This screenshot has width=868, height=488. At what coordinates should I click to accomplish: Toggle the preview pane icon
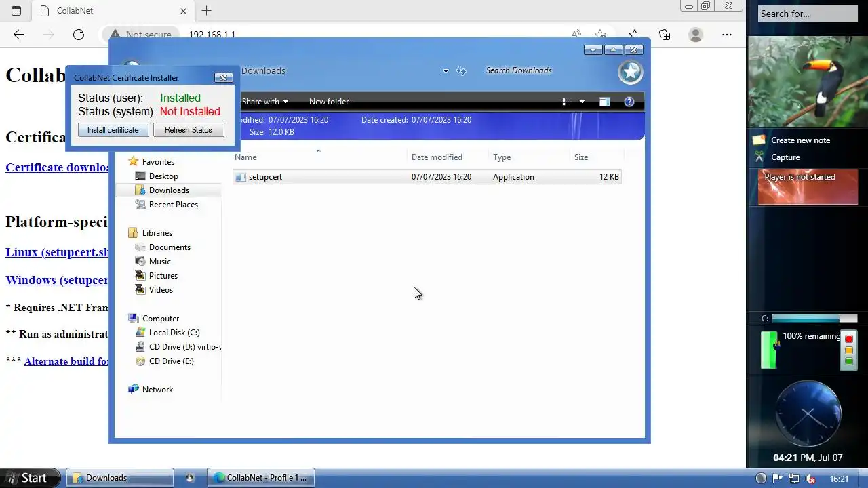point(605,102)
